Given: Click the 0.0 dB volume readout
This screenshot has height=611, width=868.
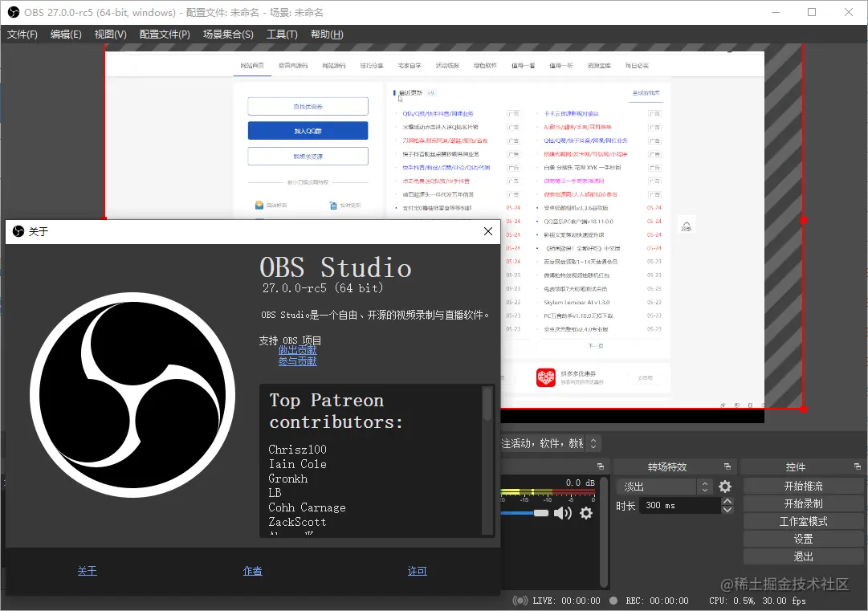Looking at the screenshot, I should click(x=581, y=483).
